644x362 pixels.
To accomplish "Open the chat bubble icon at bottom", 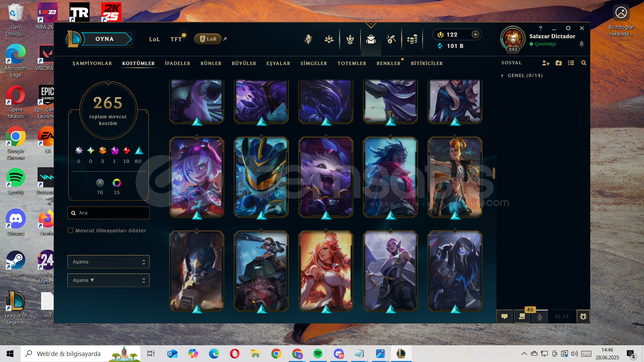I will [x=504, y=316].
